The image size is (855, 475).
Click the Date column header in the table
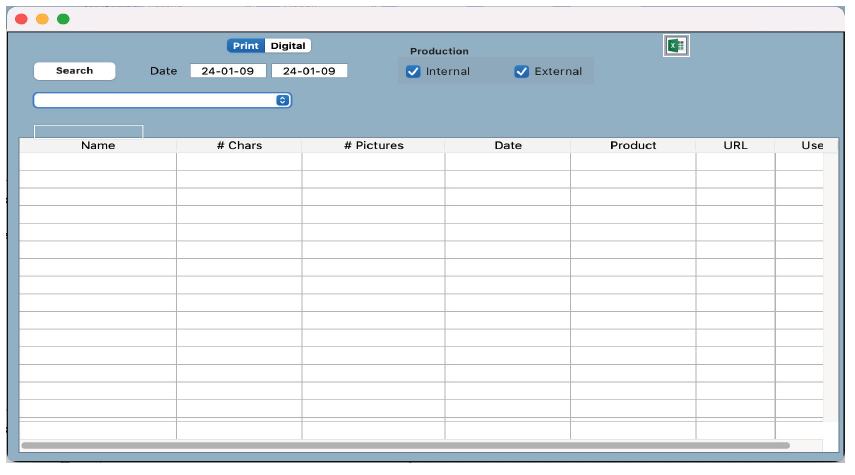[x=508, y=146]
